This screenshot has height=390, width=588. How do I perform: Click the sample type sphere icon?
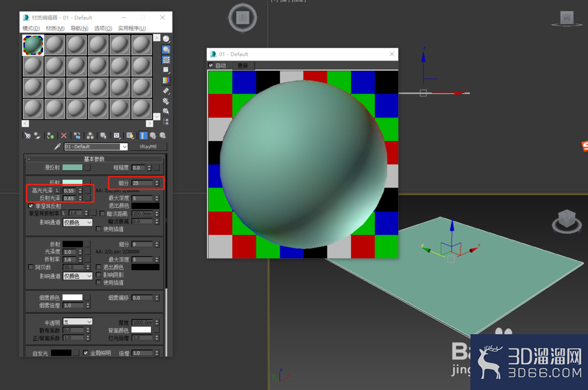coord(166,39)
